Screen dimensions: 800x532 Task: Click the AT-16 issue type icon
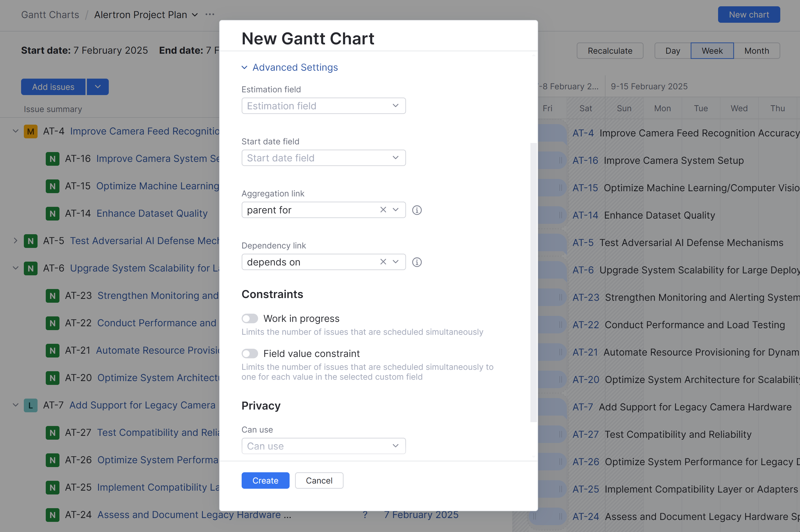pos(53,159)
